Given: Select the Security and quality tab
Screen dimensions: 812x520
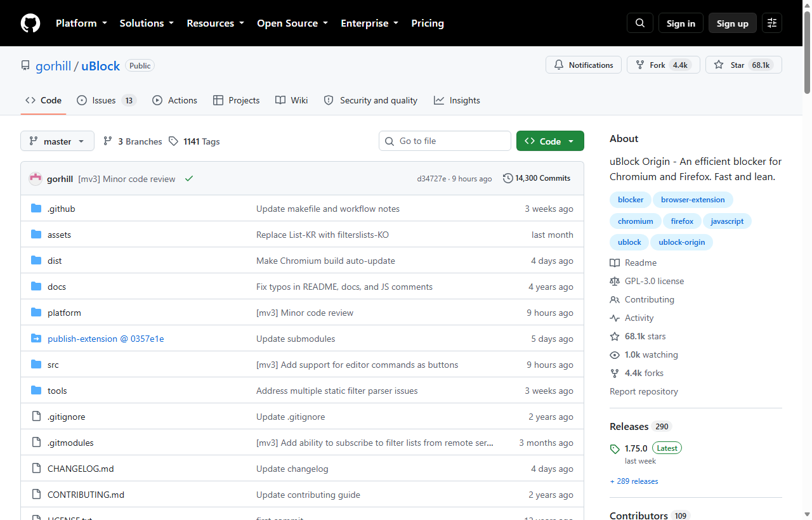Looking at the screenshot, I should click(370, 100).
